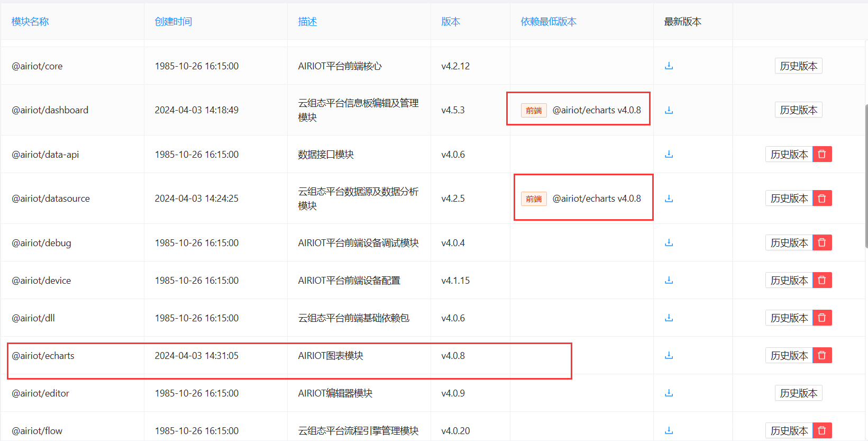Click description 数据接口模块
The width and height of the screenshot is (868, 441).
coord(326,155)
